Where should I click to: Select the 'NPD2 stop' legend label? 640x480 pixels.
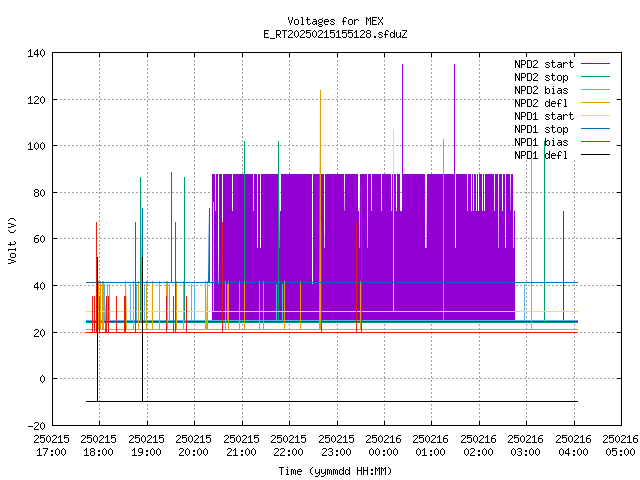click(541, 77)
